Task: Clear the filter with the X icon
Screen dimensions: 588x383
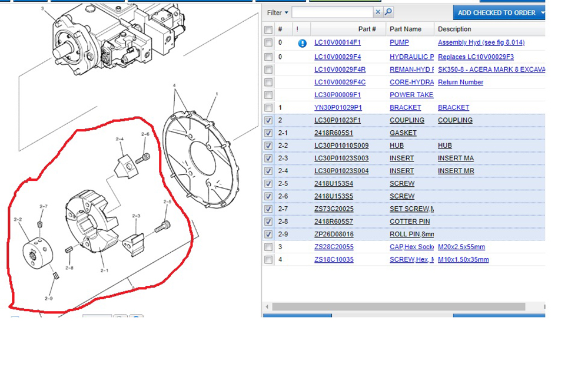Action: (x=378, y=12)
